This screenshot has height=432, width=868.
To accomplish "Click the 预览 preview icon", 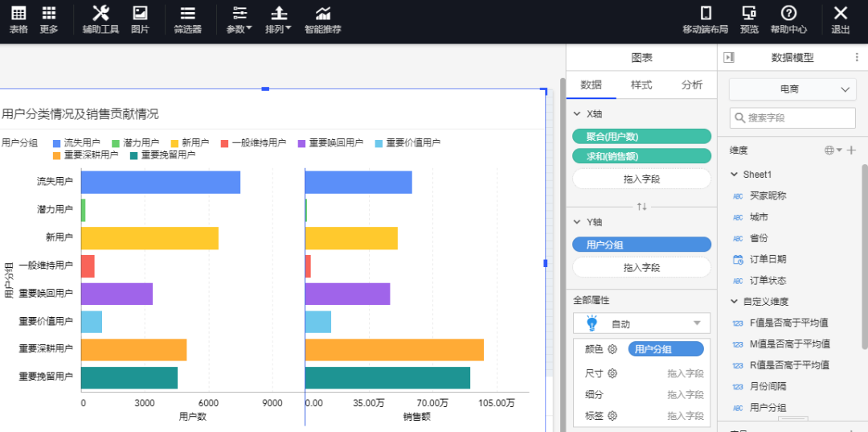I will tap(749, 19).
